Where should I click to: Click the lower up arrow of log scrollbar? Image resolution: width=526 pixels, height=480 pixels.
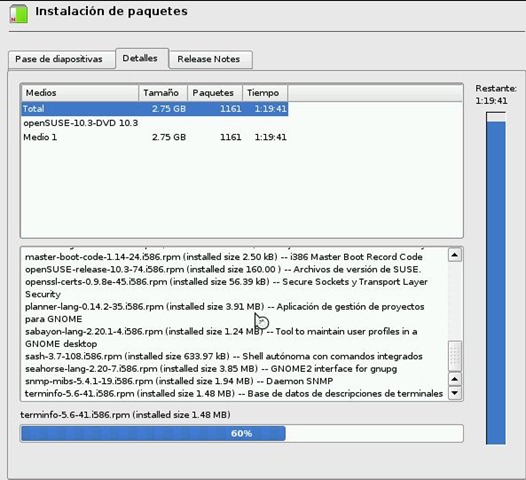coord(455,379)
